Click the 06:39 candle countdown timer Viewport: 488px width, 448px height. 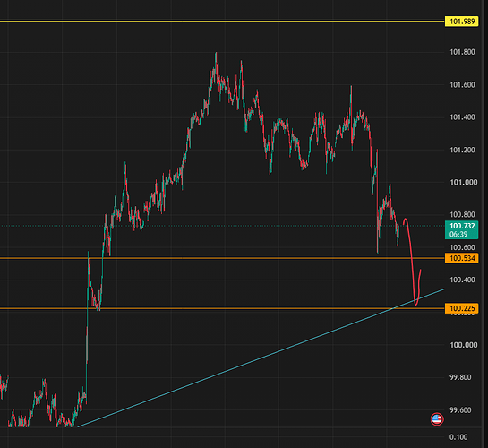point(458,234)
